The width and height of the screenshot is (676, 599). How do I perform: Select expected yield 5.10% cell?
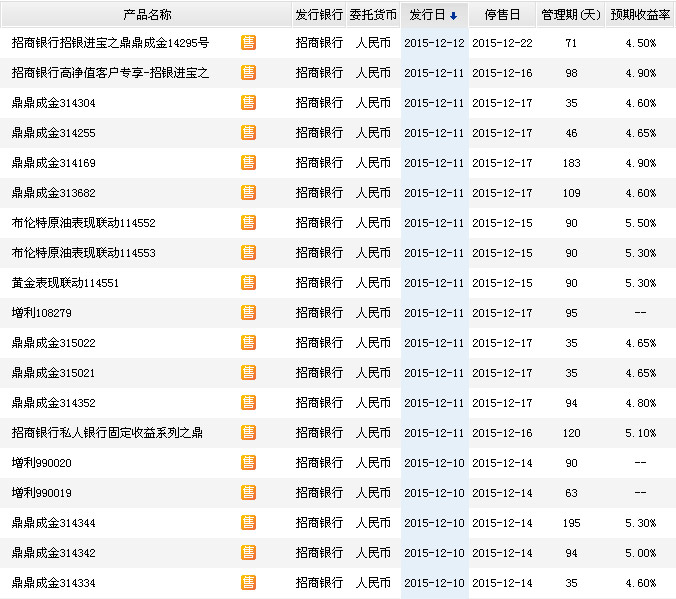point(641,433)
